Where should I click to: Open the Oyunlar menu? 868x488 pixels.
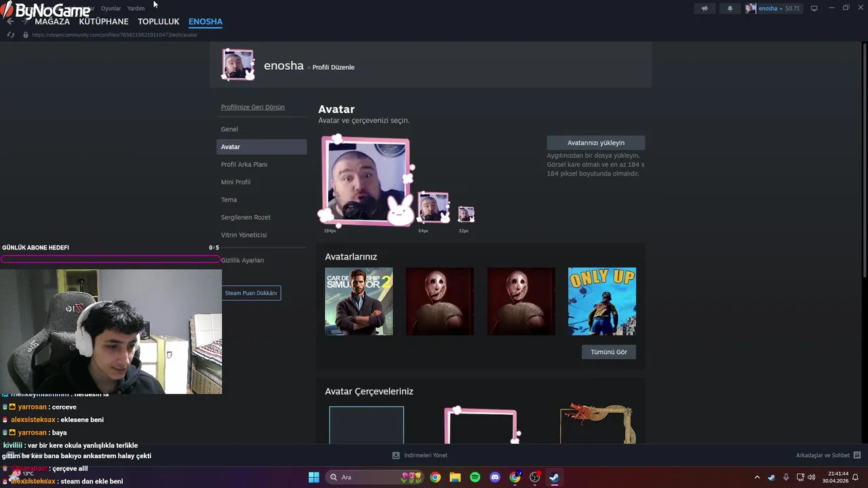(x=111, y=8)
